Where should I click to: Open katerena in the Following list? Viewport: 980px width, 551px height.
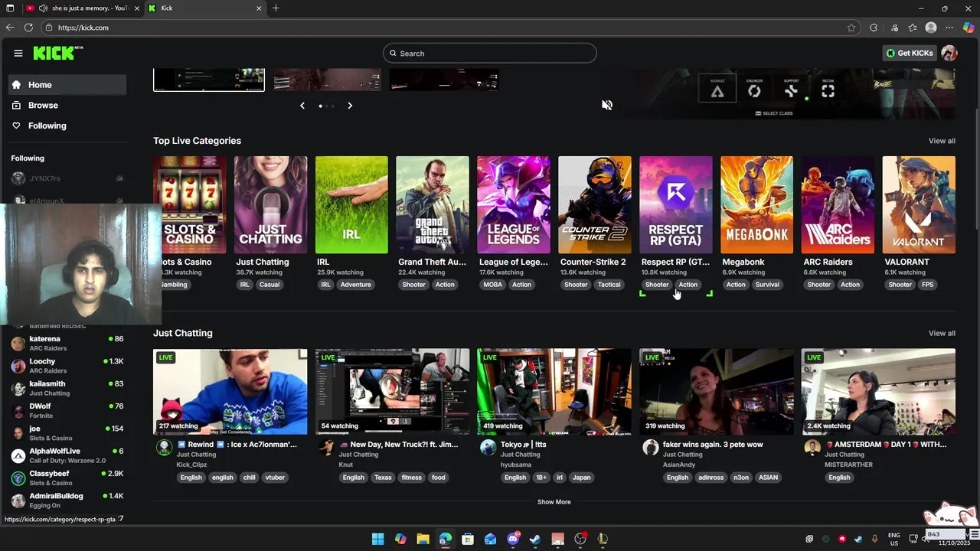point(67,344)
